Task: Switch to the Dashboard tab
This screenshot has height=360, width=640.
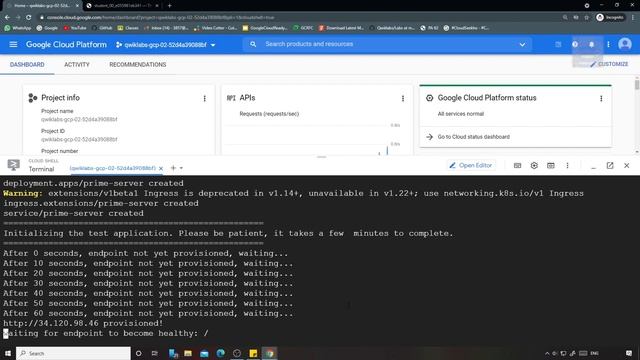Action: click(27, 64)
